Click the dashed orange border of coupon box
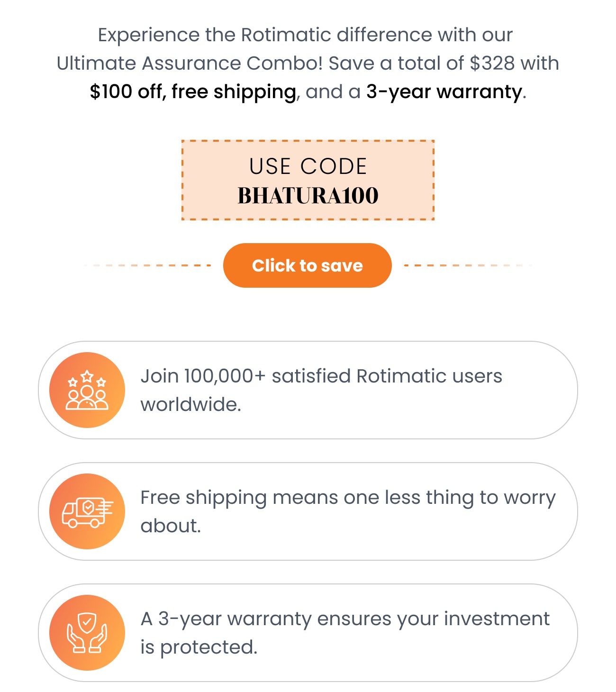The width and height of the screenshot is (616, 692). click(308, 141)
